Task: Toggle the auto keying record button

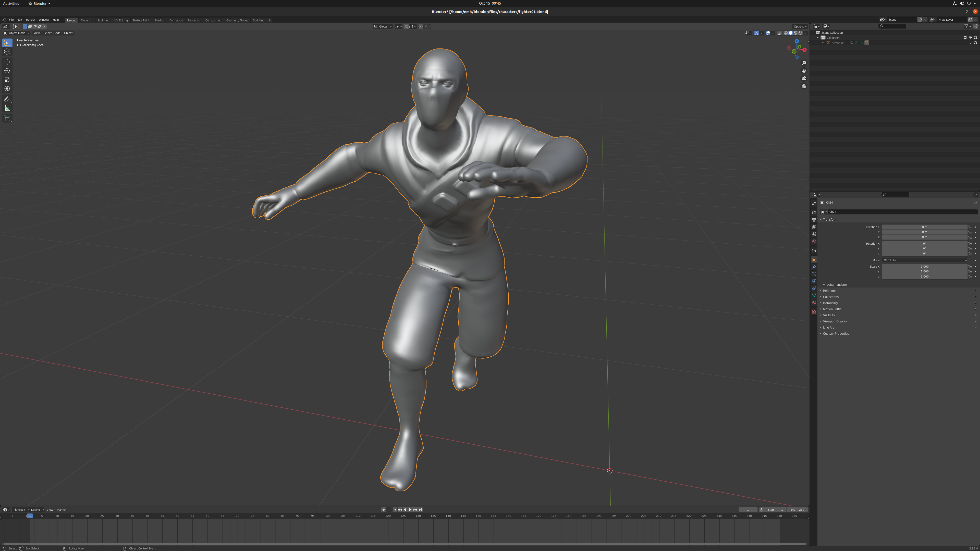Action: pos(384,510)
